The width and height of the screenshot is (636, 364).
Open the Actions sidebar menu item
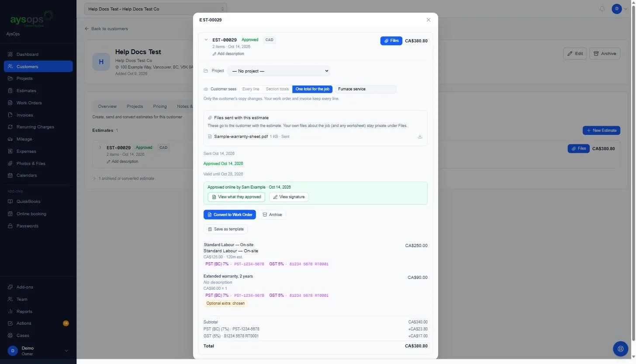click(x=38, y=323)
